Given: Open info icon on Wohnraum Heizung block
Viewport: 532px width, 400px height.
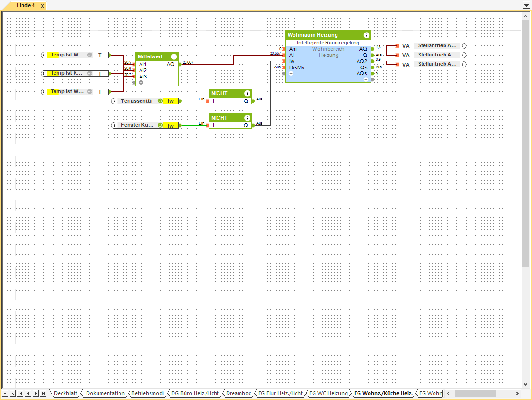Looking at the screenshot, I should tap(367, 35).
